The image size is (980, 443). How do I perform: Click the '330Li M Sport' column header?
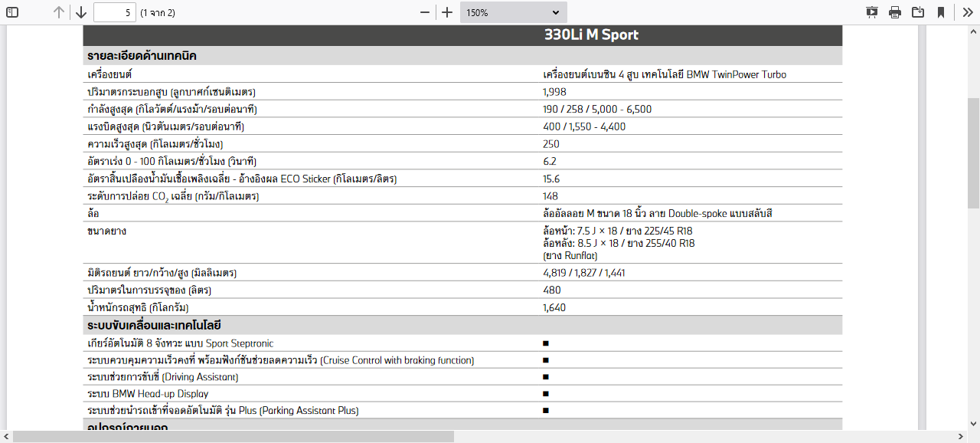pyautogui.click(x=591, y=34)
